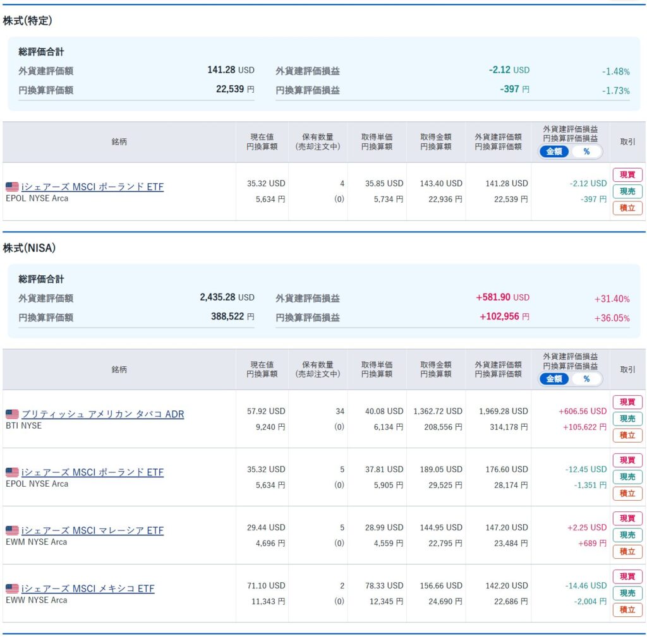The height and width of the screenshot is (644, 647).
Task: Open NISA iシェアーズ MSCI ポーランド ETF link
Action: (x=92, y=472)
